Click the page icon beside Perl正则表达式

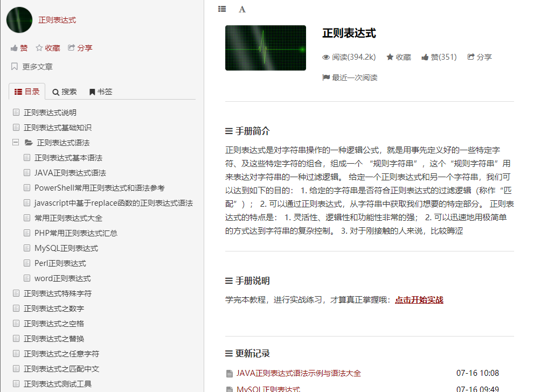pos(27,263)
